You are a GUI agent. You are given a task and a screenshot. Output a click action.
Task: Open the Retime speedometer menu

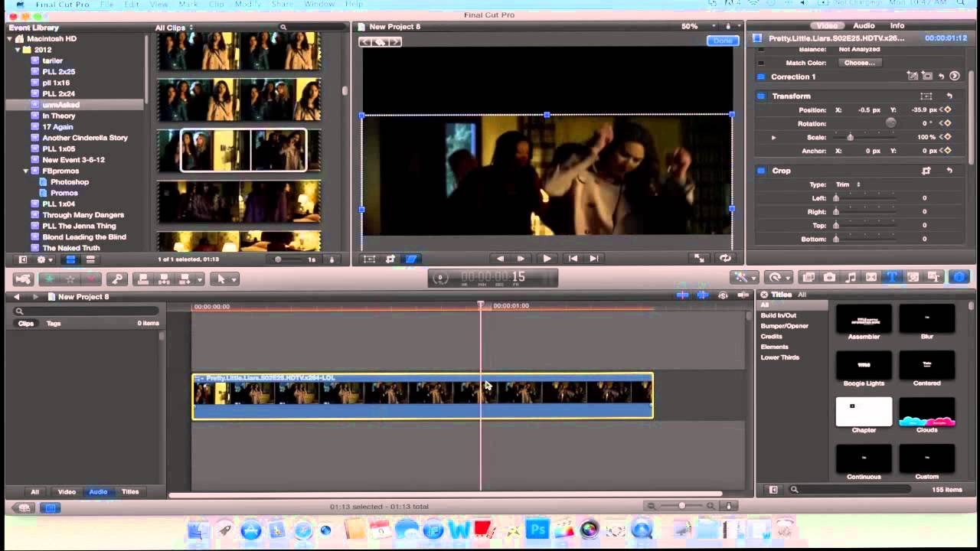click(x=776, y=278)
